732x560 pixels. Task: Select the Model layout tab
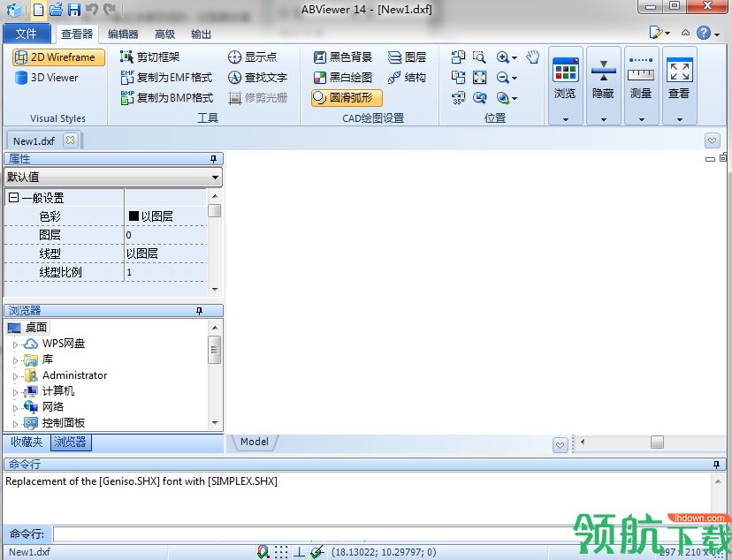click(255, 442)
